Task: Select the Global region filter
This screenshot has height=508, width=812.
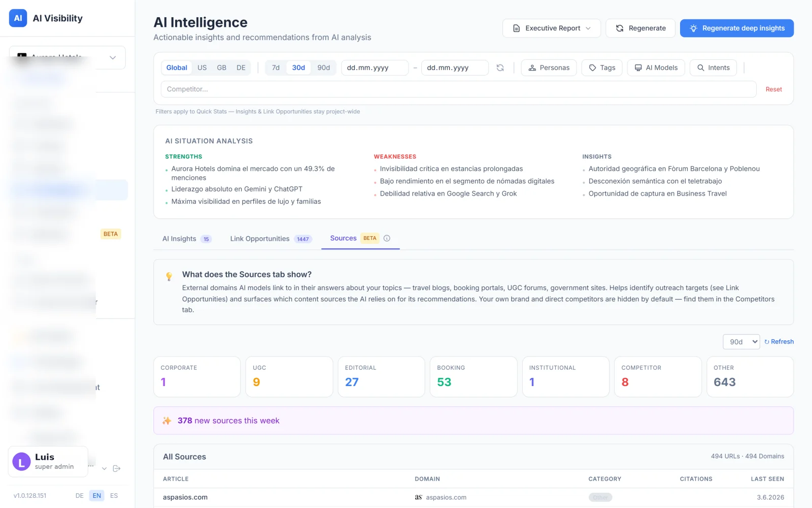Action: click(177, 68)
